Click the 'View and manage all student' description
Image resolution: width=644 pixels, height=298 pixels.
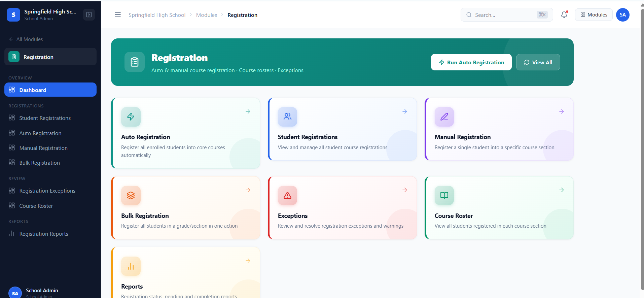(332, 147)
